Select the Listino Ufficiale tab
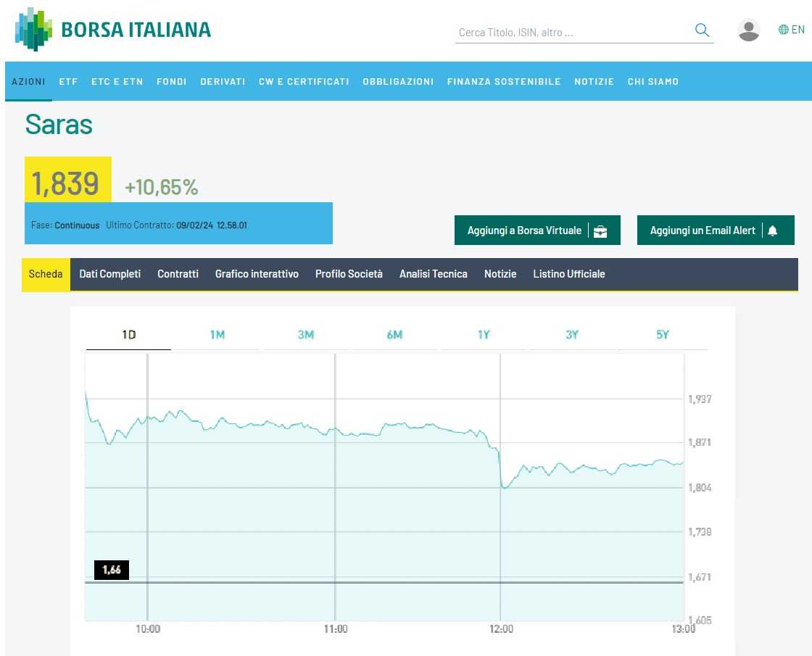The width and height of the screenshot is (812, 656). tap(569, 274)
